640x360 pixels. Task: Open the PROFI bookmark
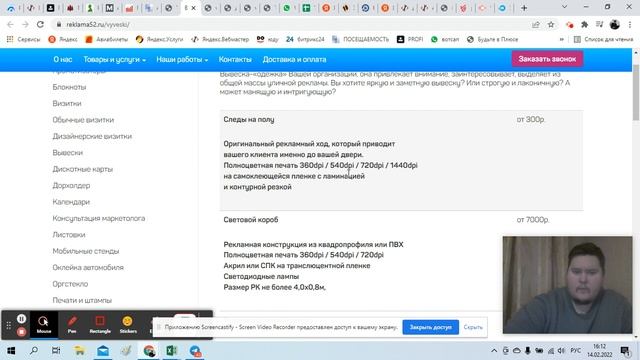[410, 39]
